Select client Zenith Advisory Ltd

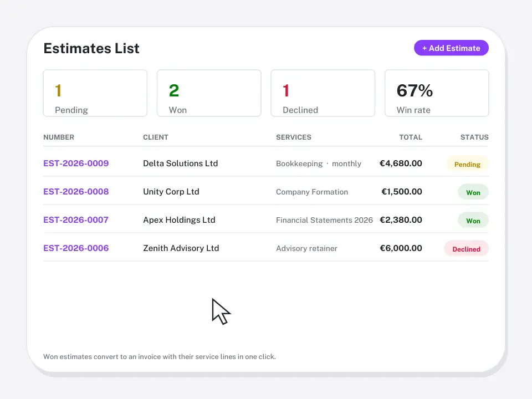(x=181, y=248)
